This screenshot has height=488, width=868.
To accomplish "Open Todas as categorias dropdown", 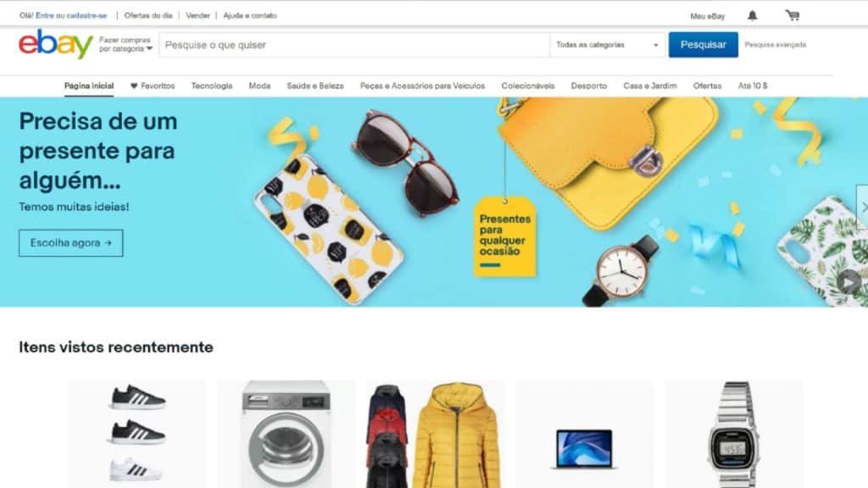I will point(607,45).
